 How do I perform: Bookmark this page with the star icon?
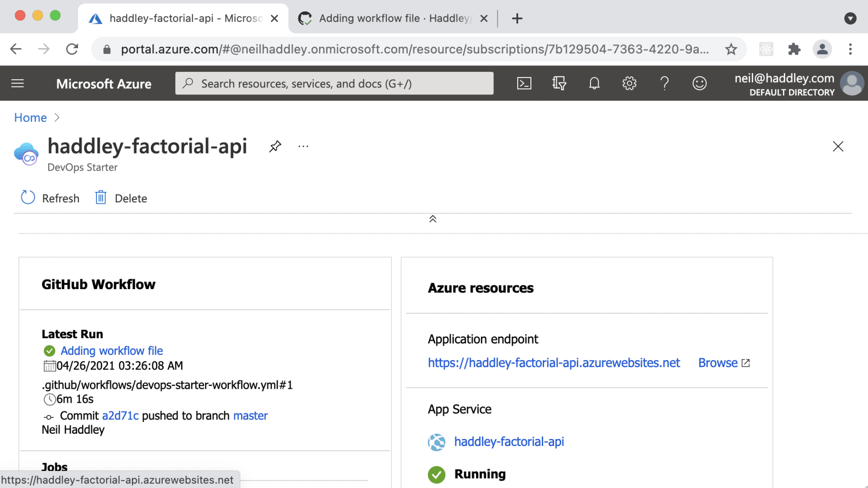click(x=731, y=49)
